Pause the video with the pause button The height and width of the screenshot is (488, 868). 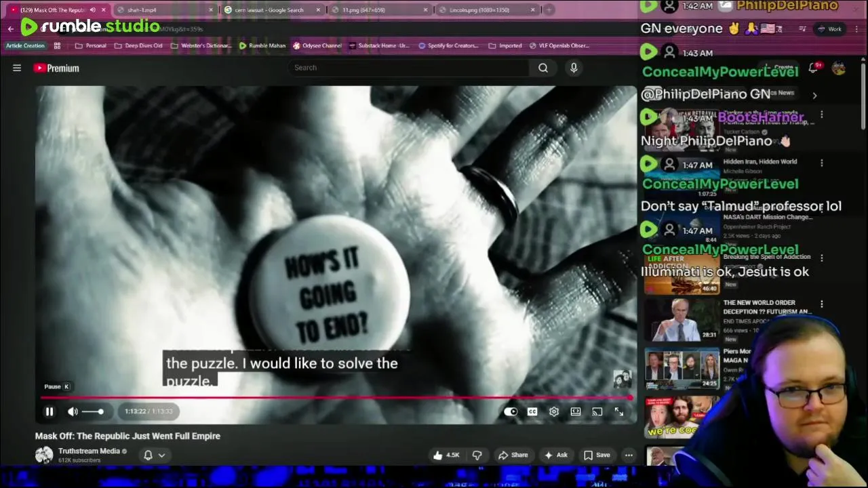tap(50, 411)
